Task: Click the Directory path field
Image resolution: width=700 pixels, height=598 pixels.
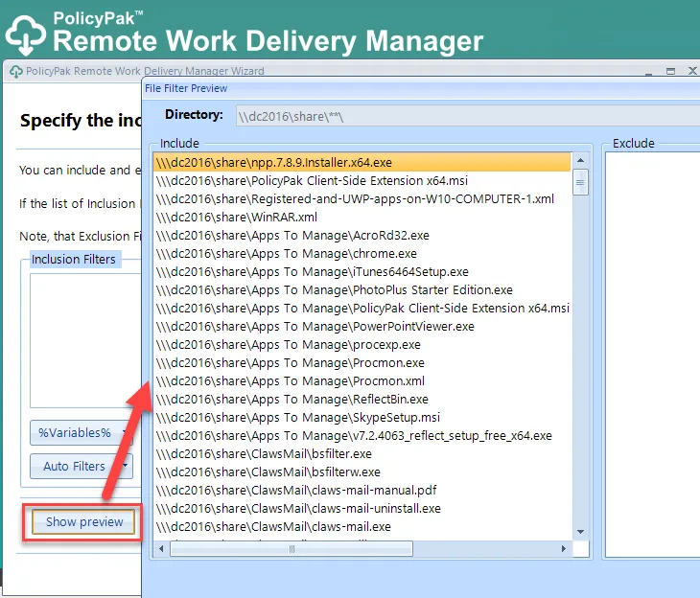Action: (467, 117)
